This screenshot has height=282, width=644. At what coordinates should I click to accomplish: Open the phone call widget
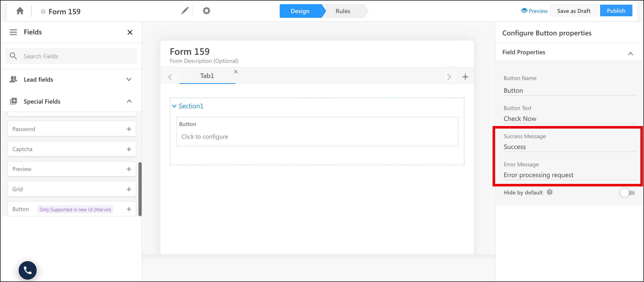(x=28, y=270)
